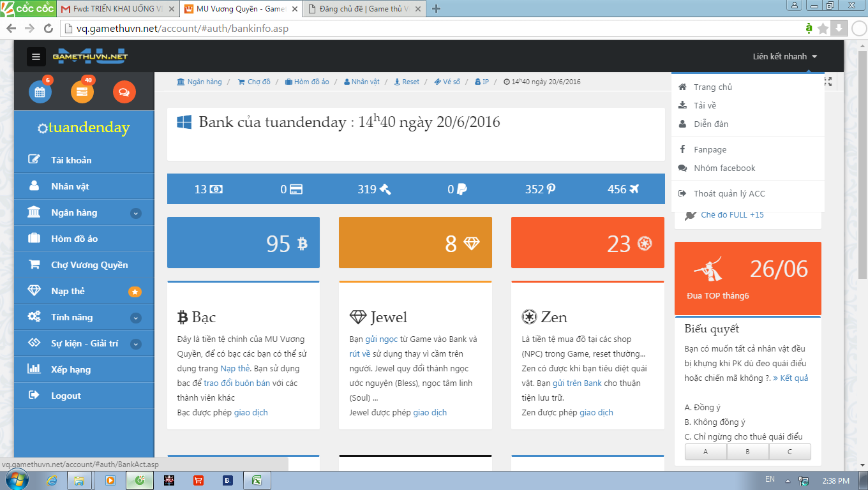Open the orange card icon with badge 40
Screen dimensions: 868x490
[x=82, y=93]
